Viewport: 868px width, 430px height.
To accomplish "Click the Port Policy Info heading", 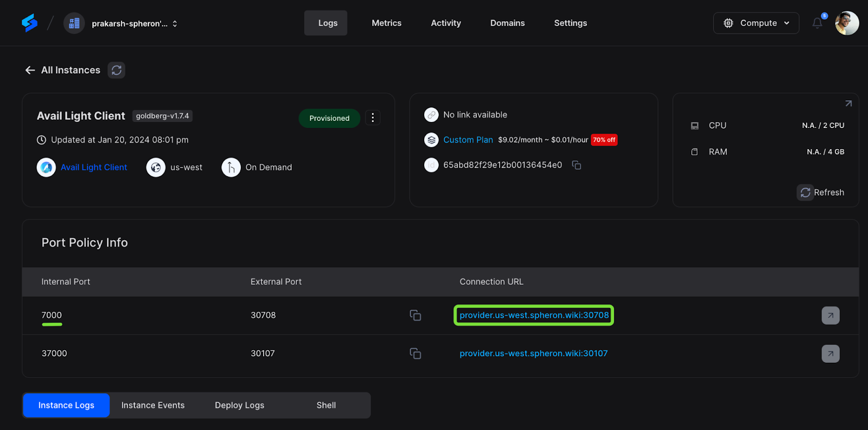I will 85,242.
